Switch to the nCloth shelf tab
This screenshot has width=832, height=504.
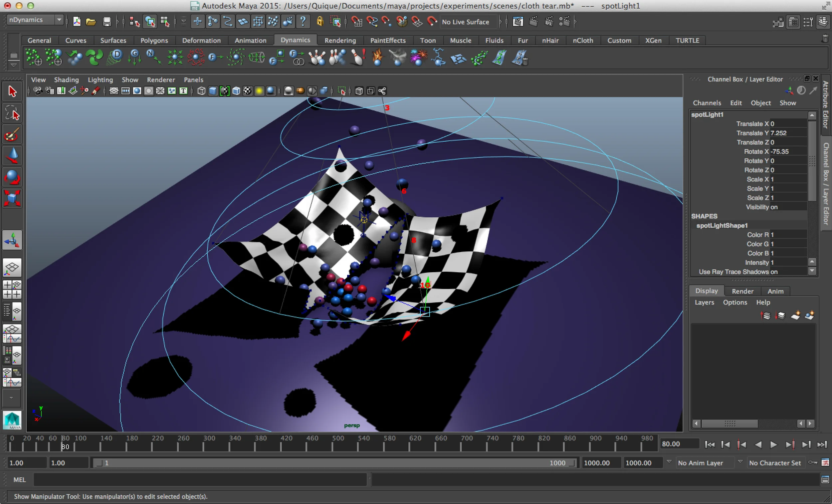[x=582, y=40]
